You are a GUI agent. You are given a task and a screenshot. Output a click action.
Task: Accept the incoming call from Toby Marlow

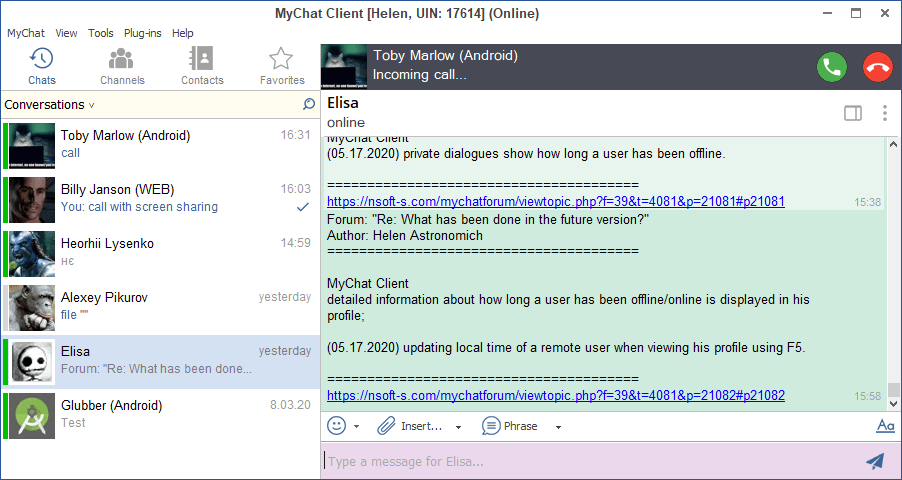coord(832,67)
